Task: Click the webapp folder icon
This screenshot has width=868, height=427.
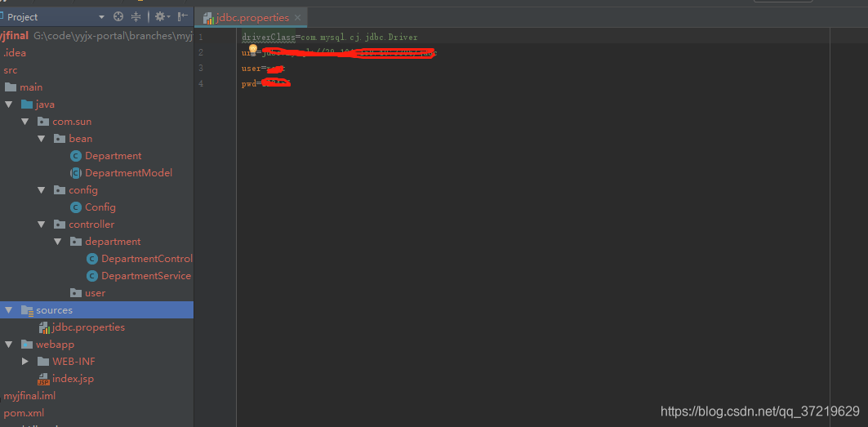Action: click(27, 345)
